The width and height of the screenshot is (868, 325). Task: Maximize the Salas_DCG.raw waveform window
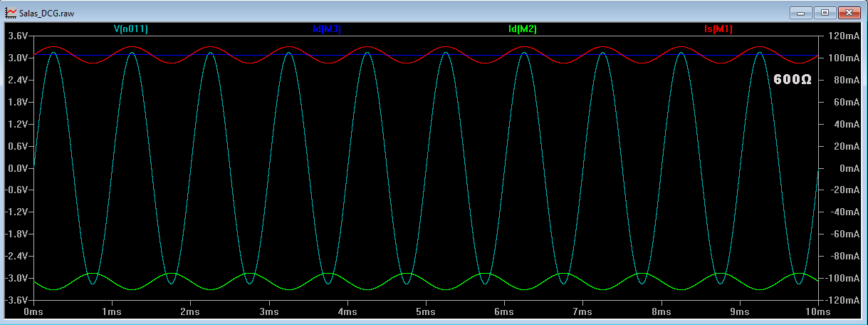point(825,12)
